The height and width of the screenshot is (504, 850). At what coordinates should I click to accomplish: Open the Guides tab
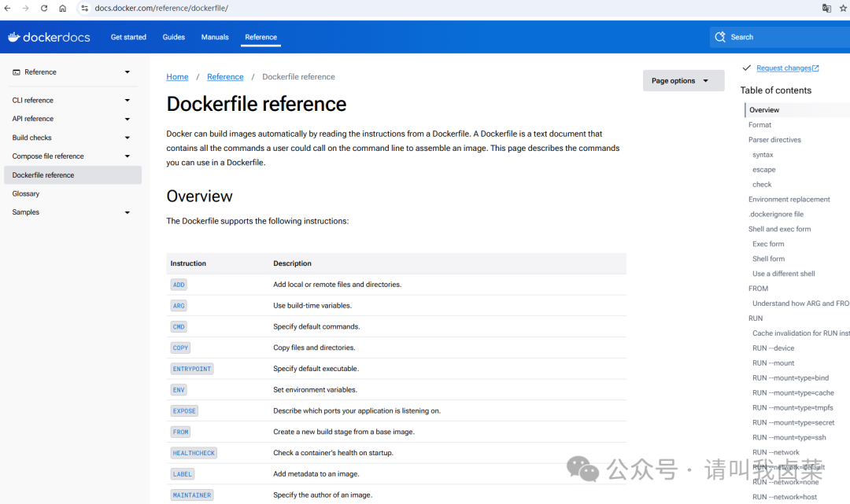coord(174,37)
